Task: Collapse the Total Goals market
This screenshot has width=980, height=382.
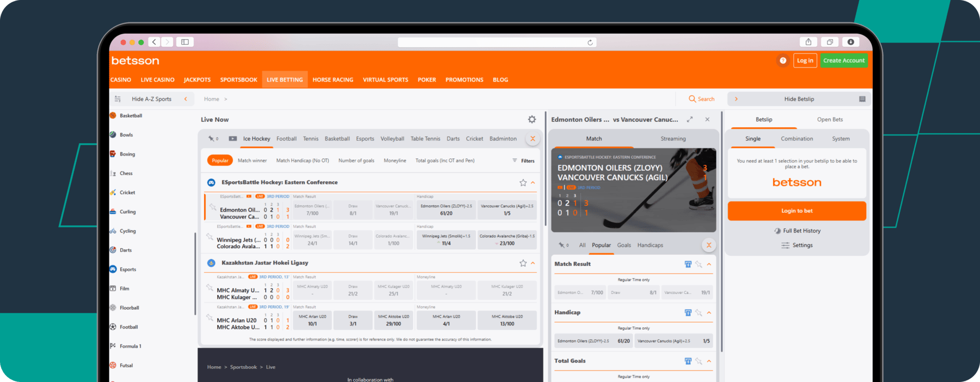Action: coord(709,361)
